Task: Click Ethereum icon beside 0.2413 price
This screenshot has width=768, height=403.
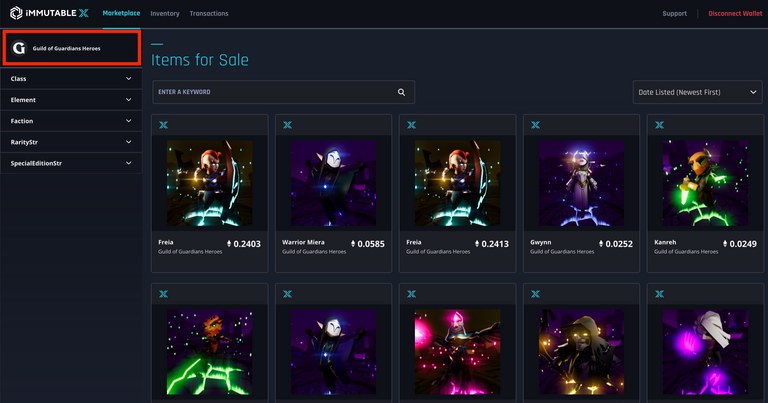Action: pos(477,244)
